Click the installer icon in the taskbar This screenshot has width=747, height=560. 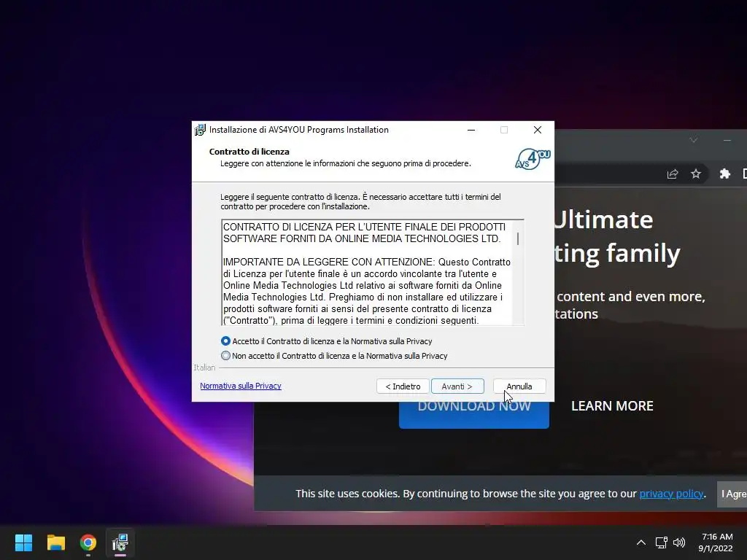pos(120,542)
